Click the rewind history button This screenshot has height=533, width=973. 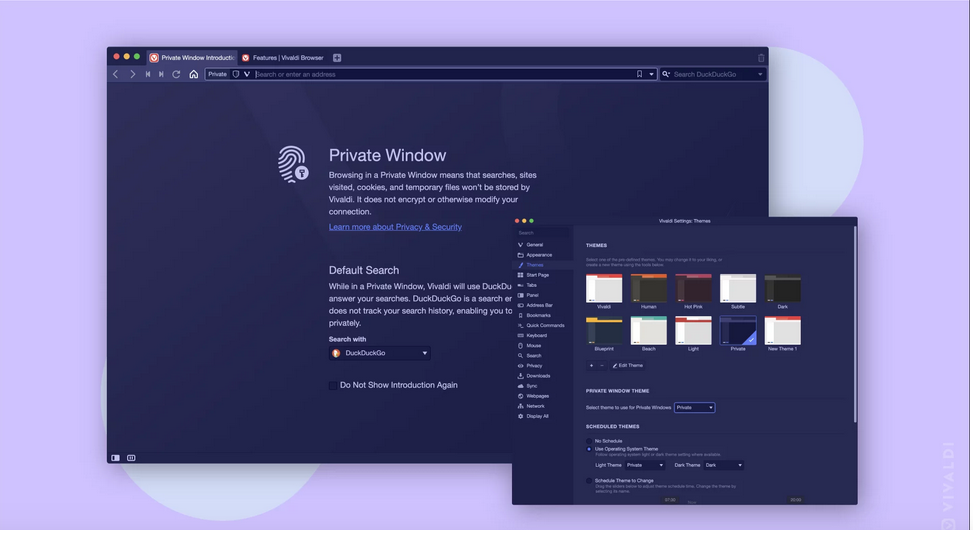point(148,74)
